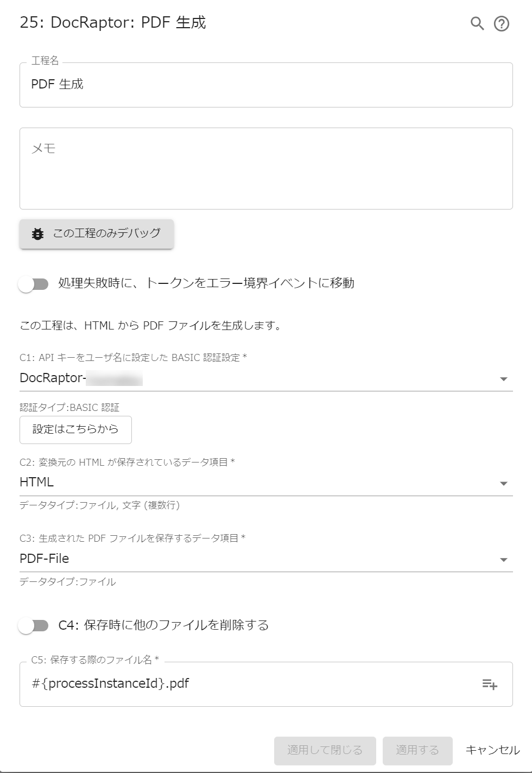Click the scrollbar at the right edge
This screenshot has height=773, width=532.
tap(528, 380)
